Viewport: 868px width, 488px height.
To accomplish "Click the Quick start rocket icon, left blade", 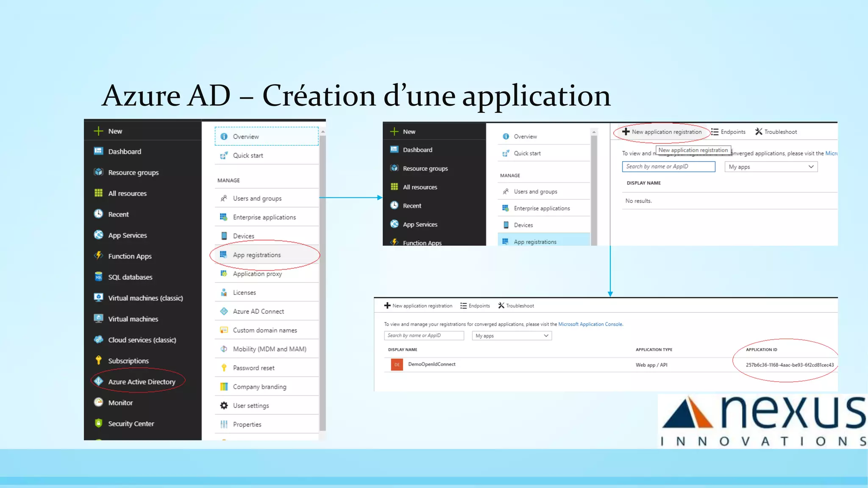I will [224, 155].
